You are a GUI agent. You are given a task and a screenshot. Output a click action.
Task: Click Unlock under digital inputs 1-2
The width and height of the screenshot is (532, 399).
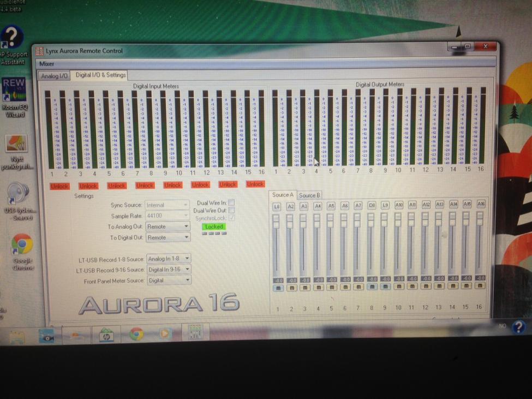point(59,186)
